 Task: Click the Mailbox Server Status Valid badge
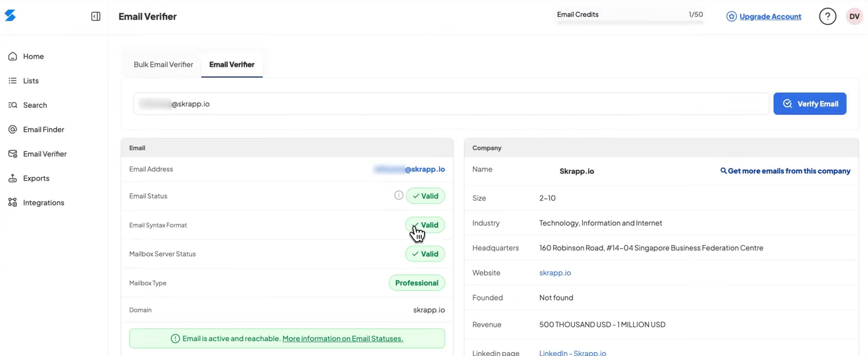point(425,254)
